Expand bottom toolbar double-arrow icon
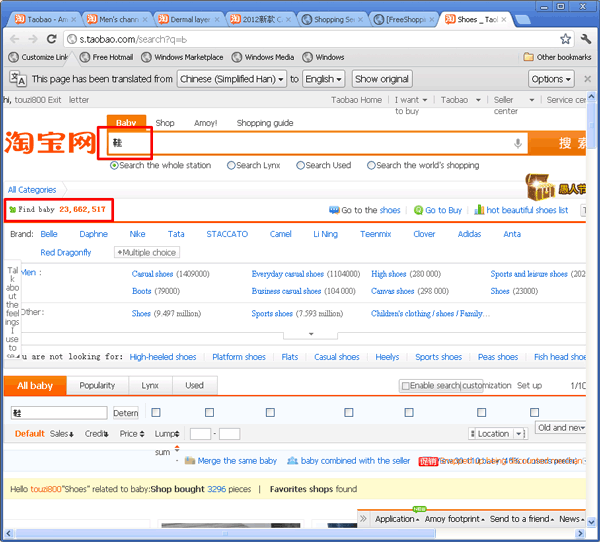The width and height of the screenshot is (600, 542). (x=363, y=519)
